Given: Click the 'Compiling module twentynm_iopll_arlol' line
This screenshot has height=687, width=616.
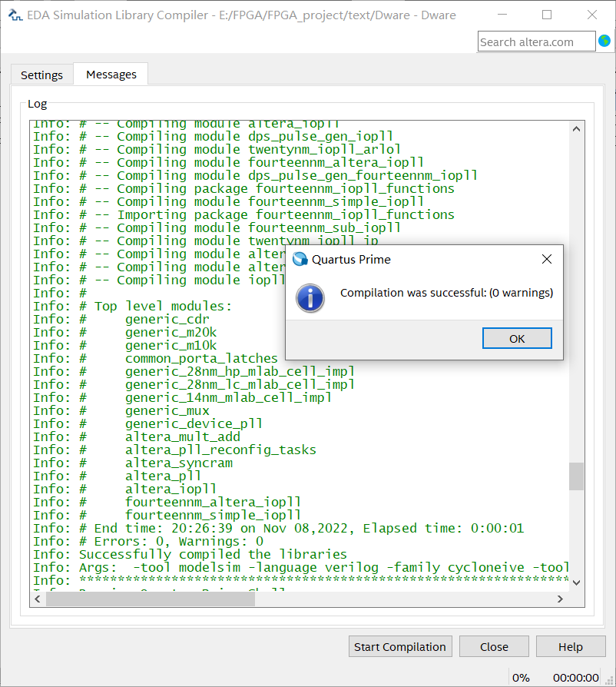Looking at the screenshot, I should pyautogui.click(x=217, y=149).
